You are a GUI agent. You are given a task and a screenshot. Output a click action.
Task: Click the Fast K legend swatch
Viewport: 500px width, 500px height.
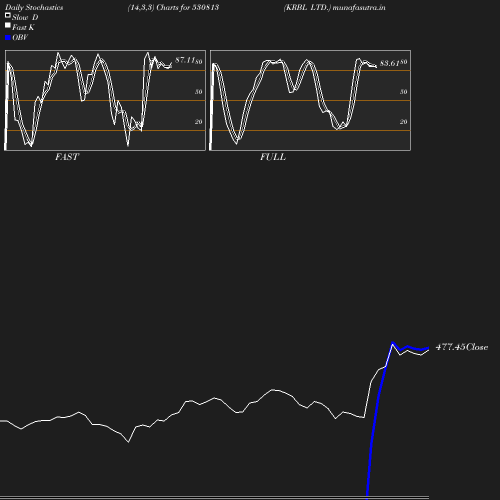(x=8, y=25)
